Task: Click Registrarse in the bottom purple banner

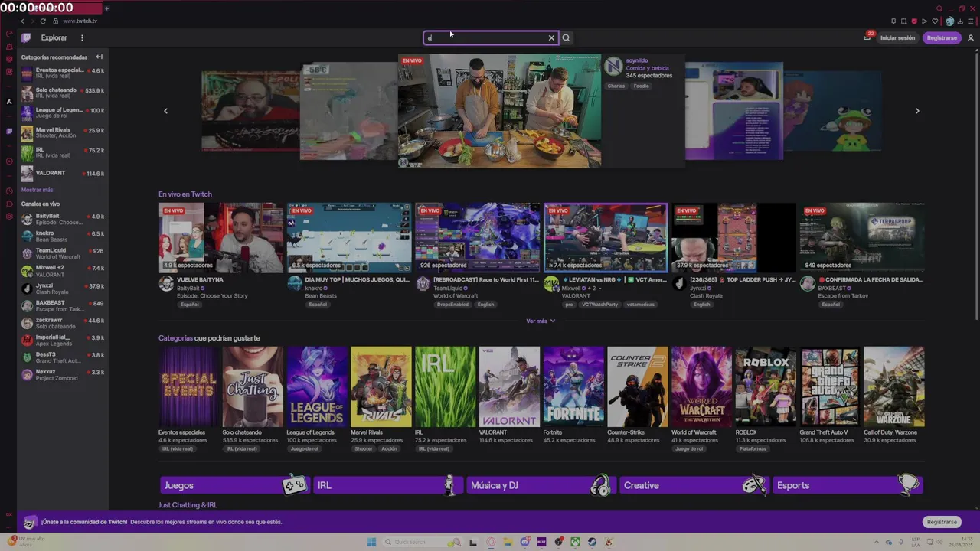Action: (942, 522)
